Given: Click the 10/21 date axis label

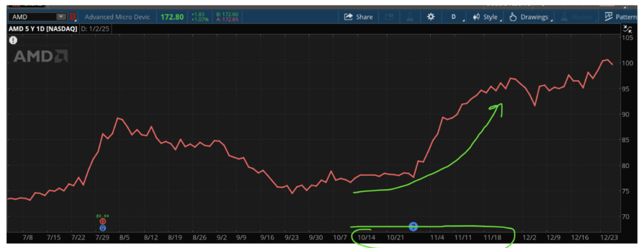Looking at the screenshot, I should [396, 238].
